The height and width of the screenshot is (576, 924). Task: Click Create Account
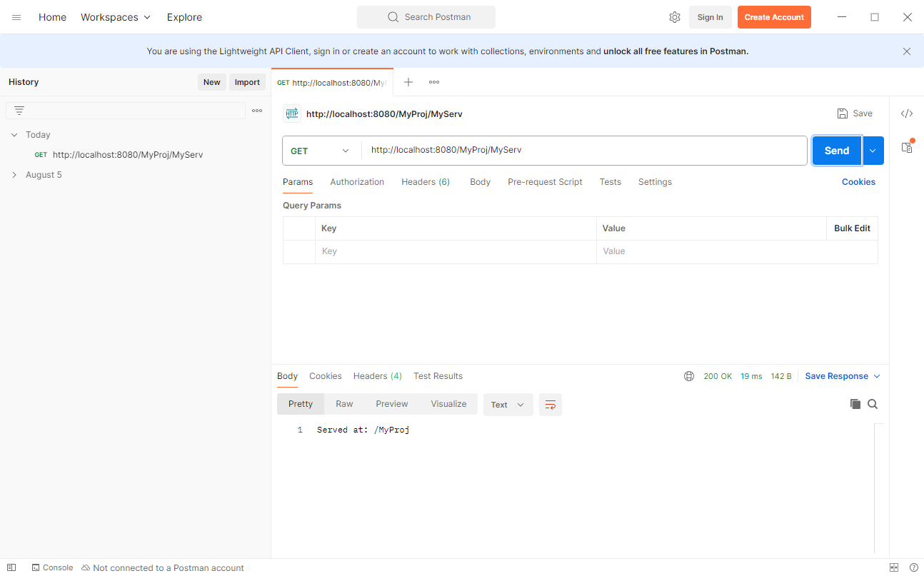[x=774, y=17]
